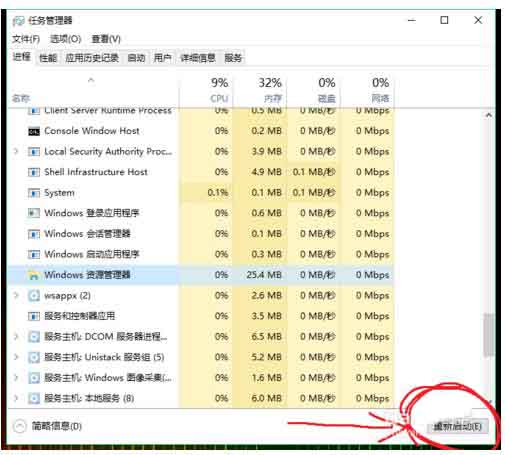
Task: Click the 25.4 MB memory value
Action: 264,275
